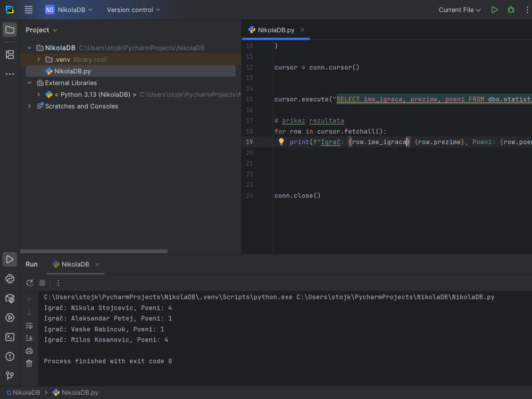Rerun NikolaDB with the rerun icon

pos(29,282)
